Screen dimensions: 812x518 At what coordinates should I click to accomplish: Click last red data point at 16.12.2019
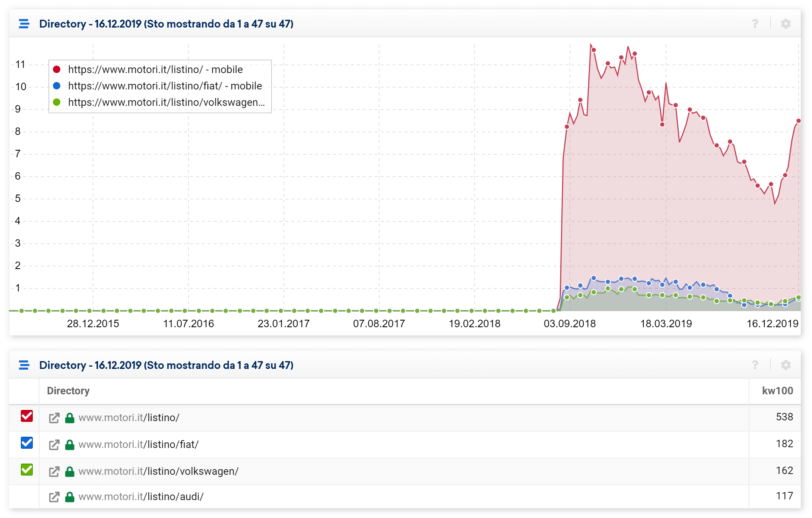pyautogui.click(x=798, y=121)
